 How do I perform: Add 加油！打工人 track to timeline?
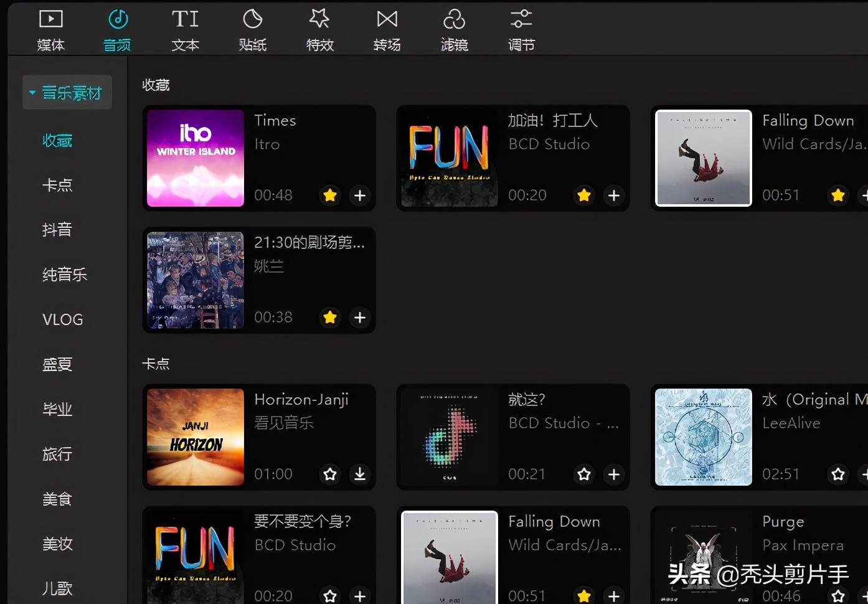click(614, 196)
